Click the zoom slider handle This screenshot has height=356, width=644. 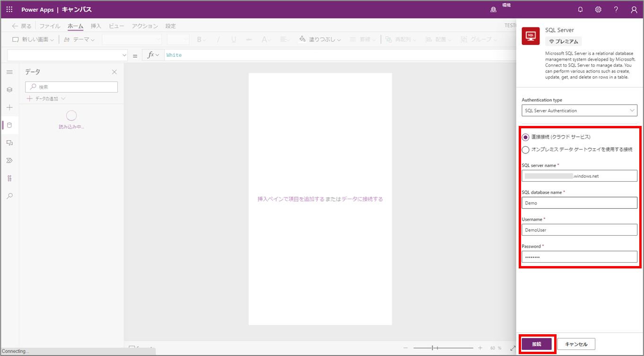(x=432, y=348)
